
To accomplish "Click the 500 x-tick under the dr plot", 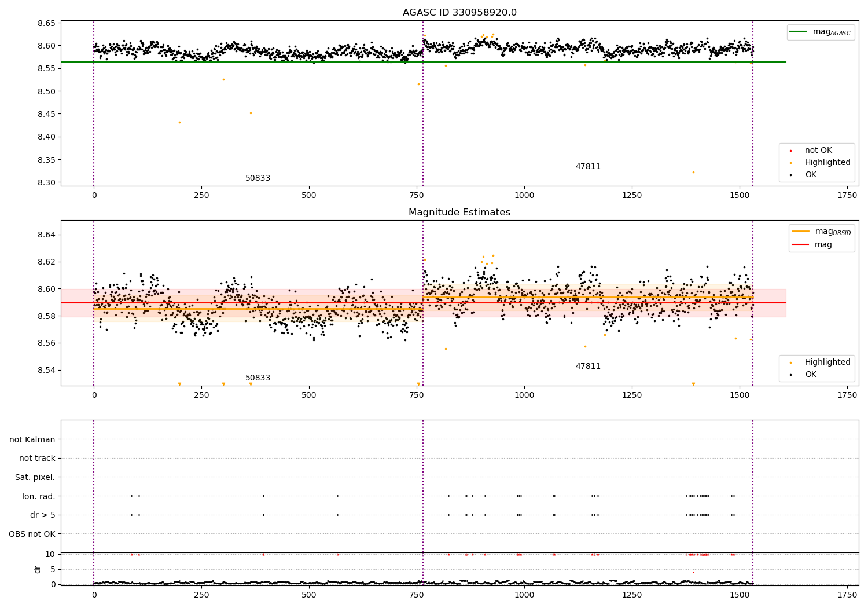I will 309,595.
